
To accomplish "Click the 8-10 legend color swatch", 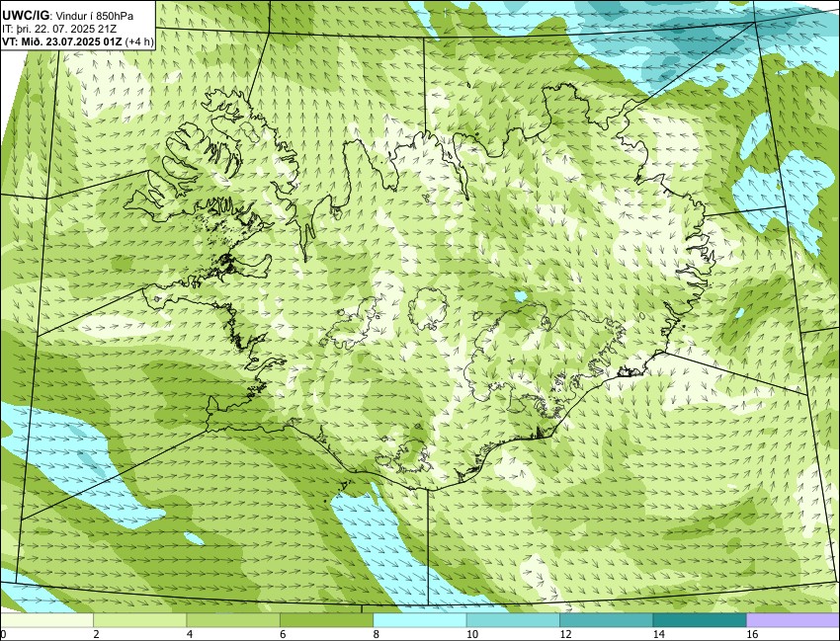I will click(x=419, y=620).
